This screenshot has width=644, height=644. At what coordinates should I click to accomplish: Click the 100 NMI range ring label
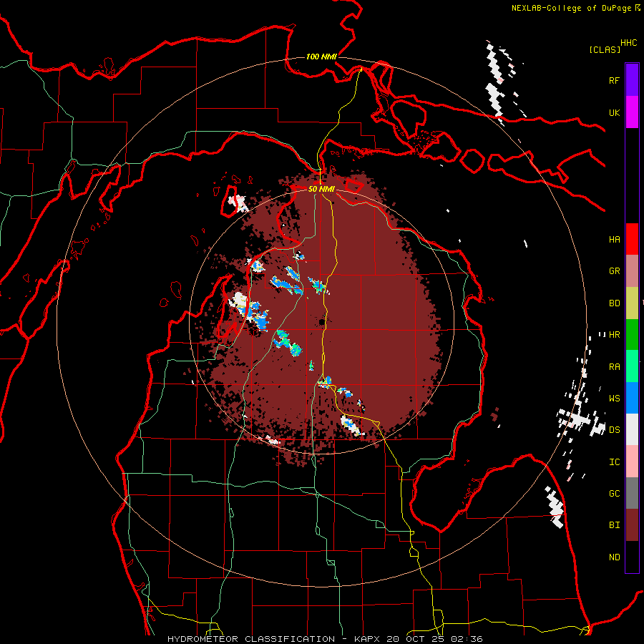321,57
